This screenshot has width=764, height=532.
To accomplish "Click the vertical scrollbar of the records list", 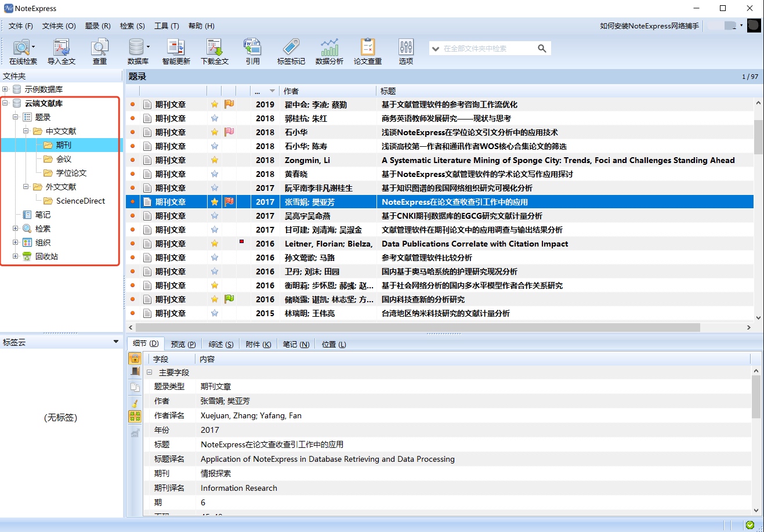I will pos(758,137).
